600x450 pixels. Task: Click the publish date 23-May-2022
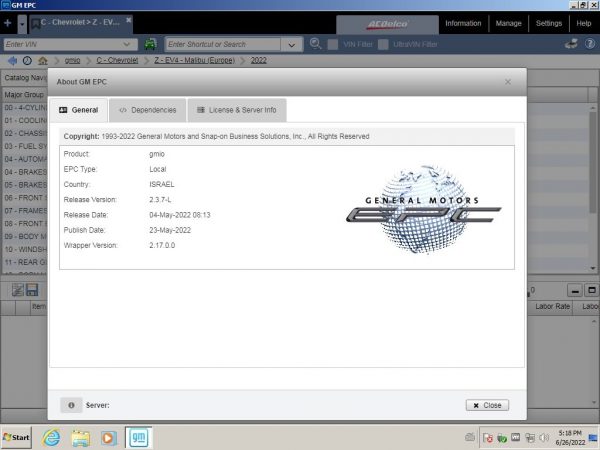(x=170, y=230)
